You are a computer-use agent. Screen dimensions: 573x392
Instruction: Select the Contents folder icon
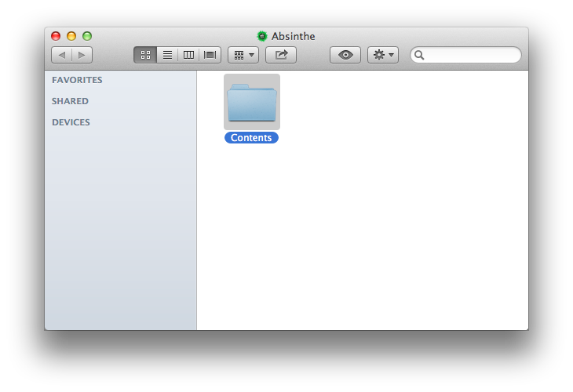coord(252,102)
